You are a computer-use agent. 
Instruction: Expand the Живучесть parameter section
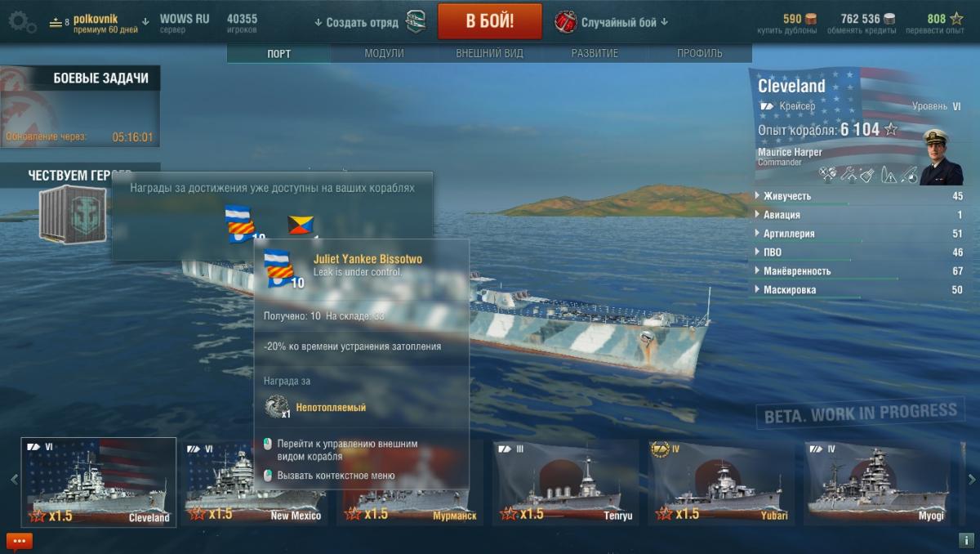pyautogui.click(x=858, y=196)
